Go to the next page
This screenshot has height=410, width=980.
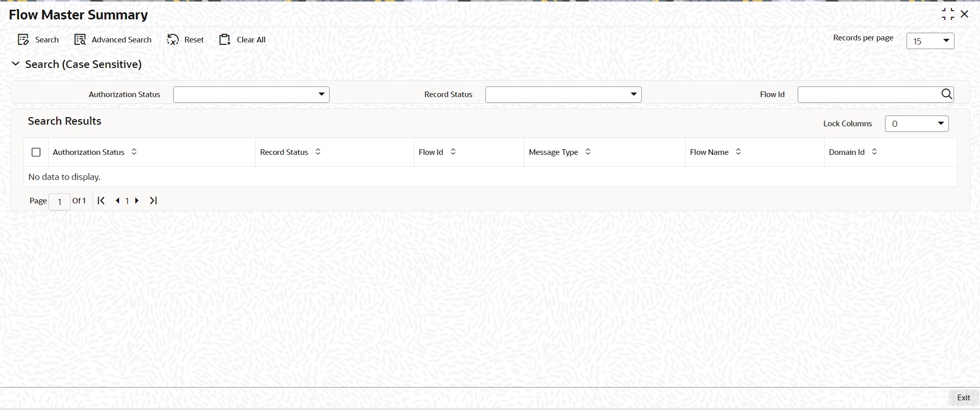pyautogui.click(x=137, y=201)
